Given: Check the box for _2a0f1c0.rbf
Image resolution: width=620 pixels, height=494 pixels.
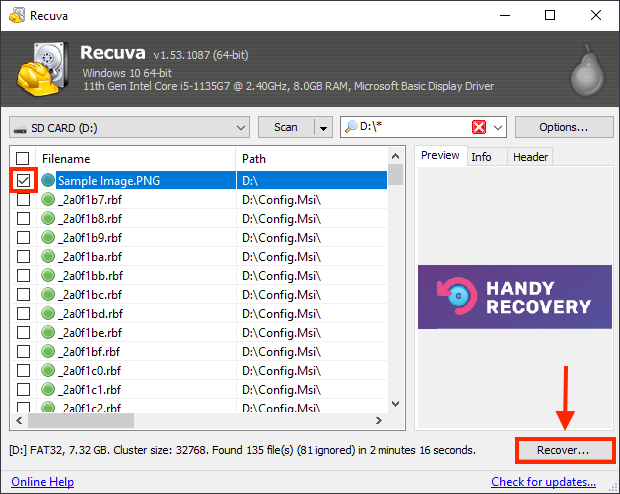Looking at the screenshot, I should click(x=23, y=370).
